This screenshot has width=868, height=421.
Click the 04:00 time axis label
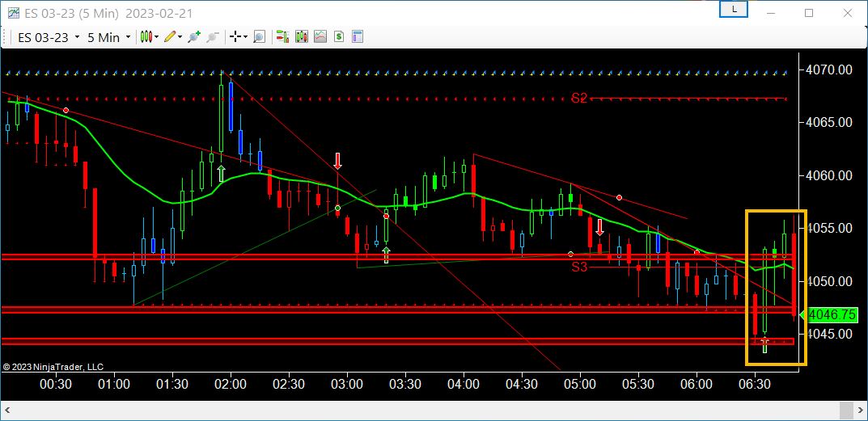click(x=464, y=383)
